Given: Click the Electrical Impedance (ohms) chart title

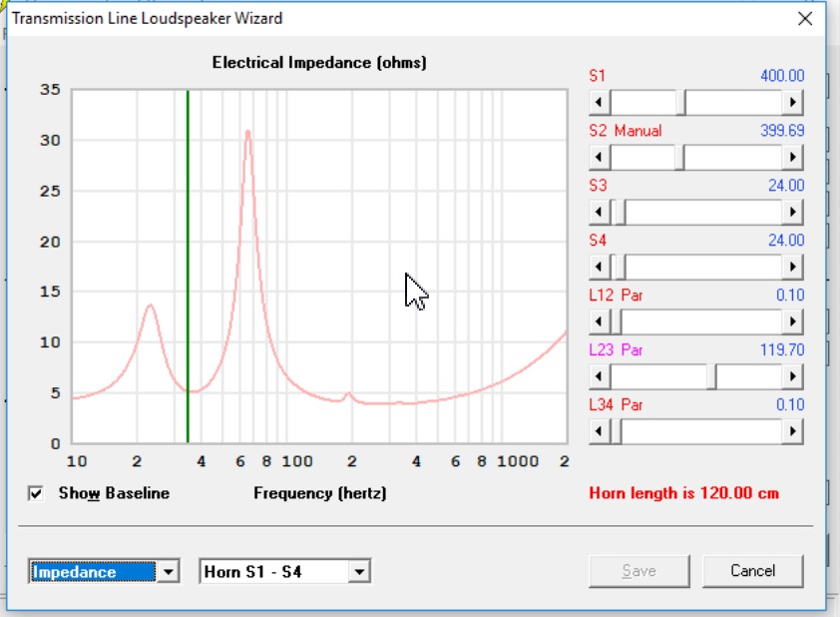Looking at the screenshot, I should 319,63.
